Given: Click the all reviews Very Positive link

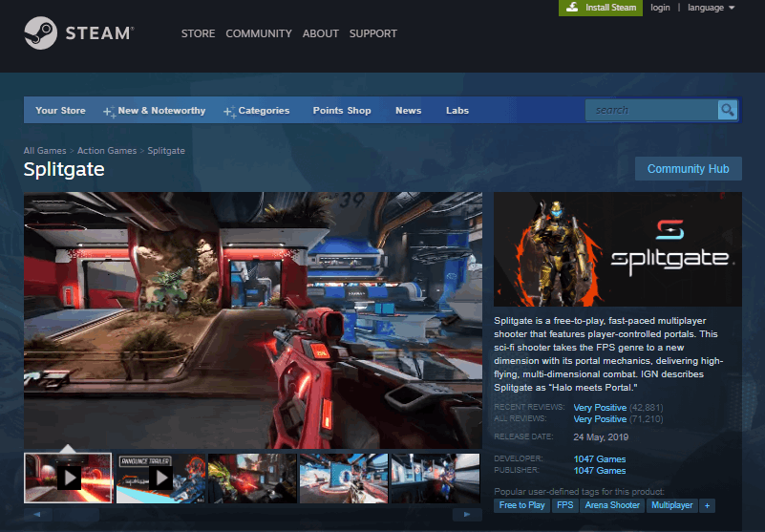Looking at the screenshot, I should pyautogui.click(x=600, y=419).
